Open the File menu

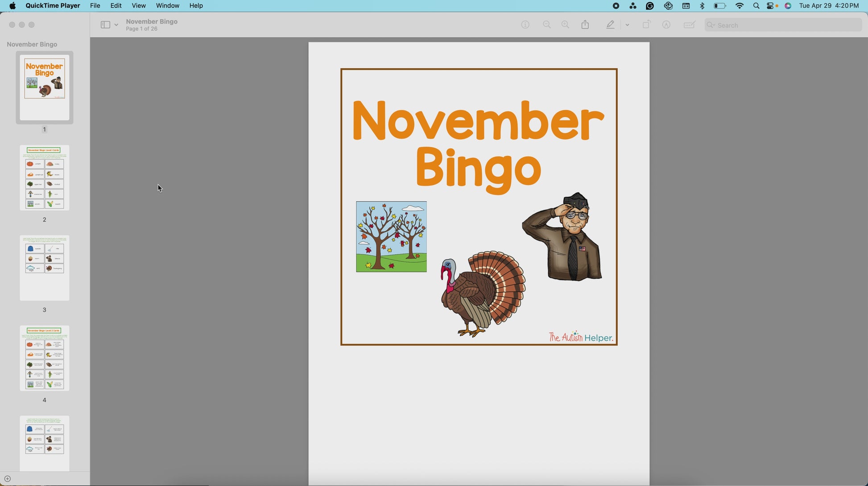pos(95,6)
